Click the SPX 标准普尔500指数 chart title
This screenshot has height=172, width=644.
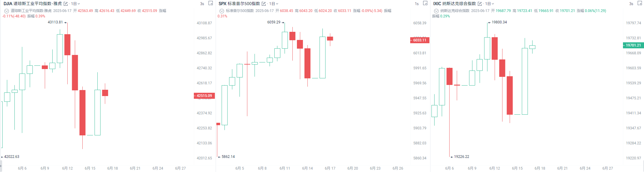[x=239, y=4]
